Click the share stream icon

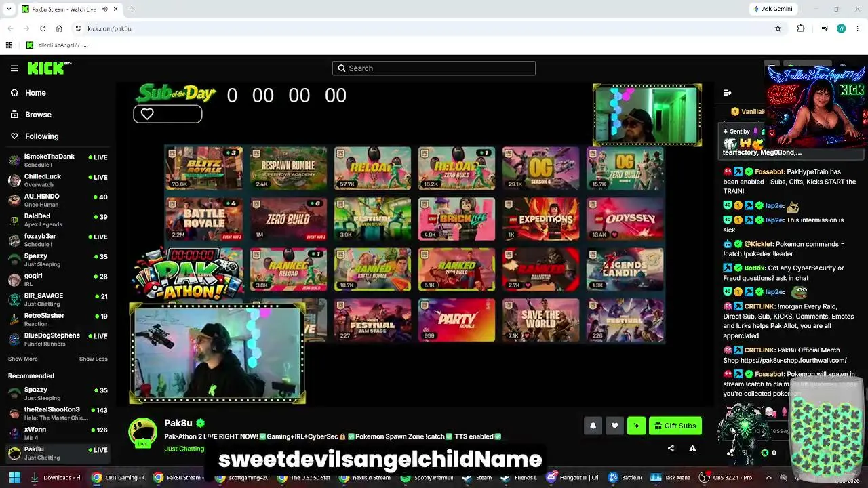coord(671,448)
